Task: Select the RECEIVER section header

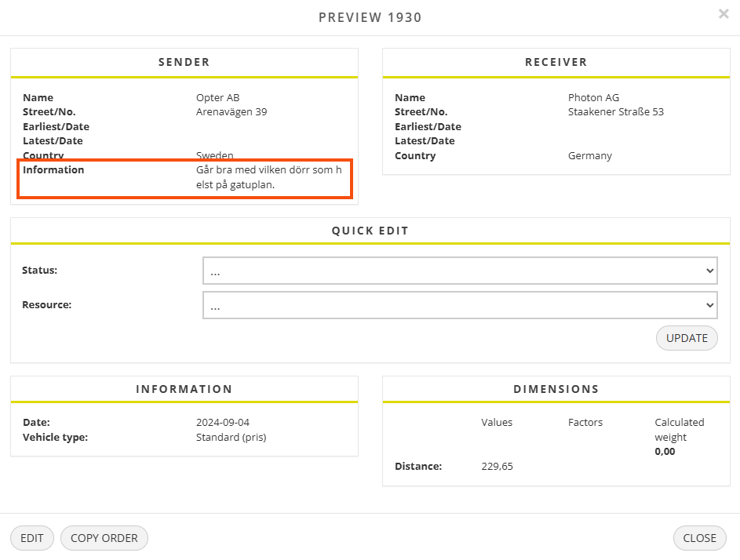Action: coord(556,62)
